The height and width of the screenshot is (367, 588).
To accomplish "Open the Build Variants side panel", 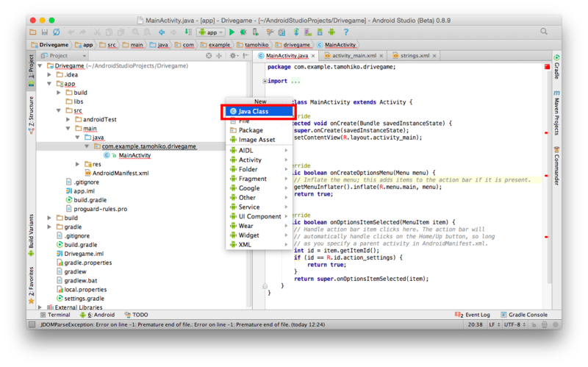I will (31, 235).
